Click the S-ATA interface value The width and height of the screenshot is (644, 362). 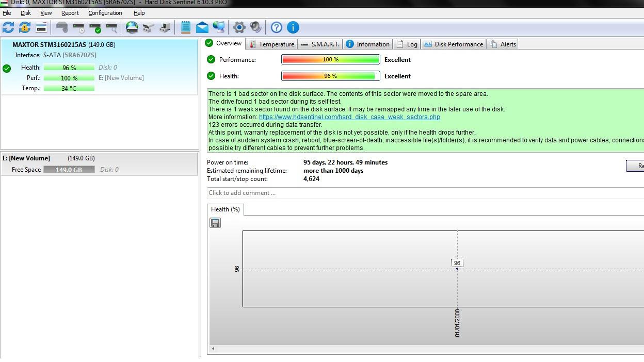[x=52, y=55]
